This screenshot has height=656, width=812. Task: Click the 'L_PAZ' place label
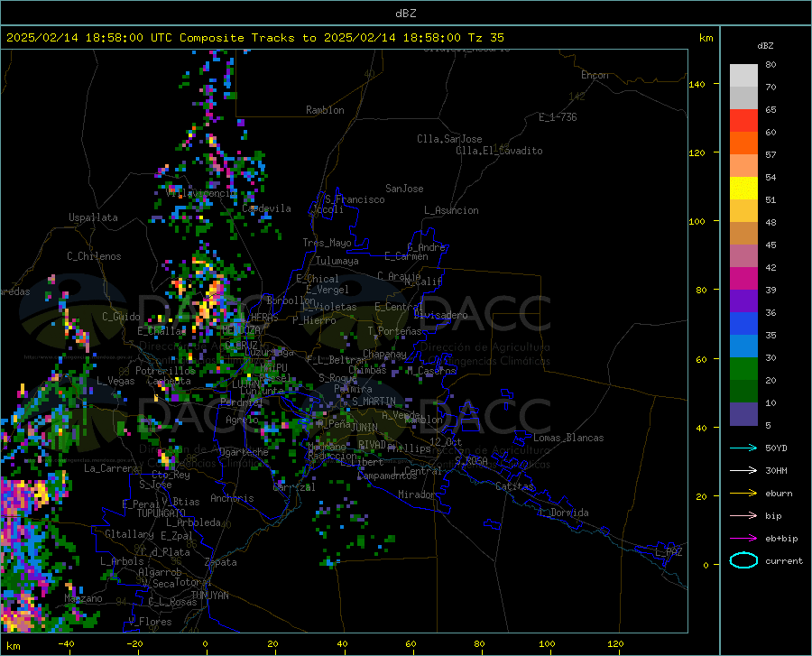pyautogui.click(x=669, y=552)
